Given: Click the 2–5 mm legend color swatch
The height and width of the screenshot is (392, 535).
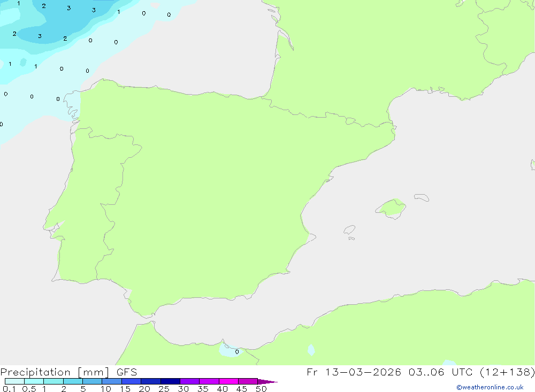Looking at the screenshot, I should [x=73, y=381].
